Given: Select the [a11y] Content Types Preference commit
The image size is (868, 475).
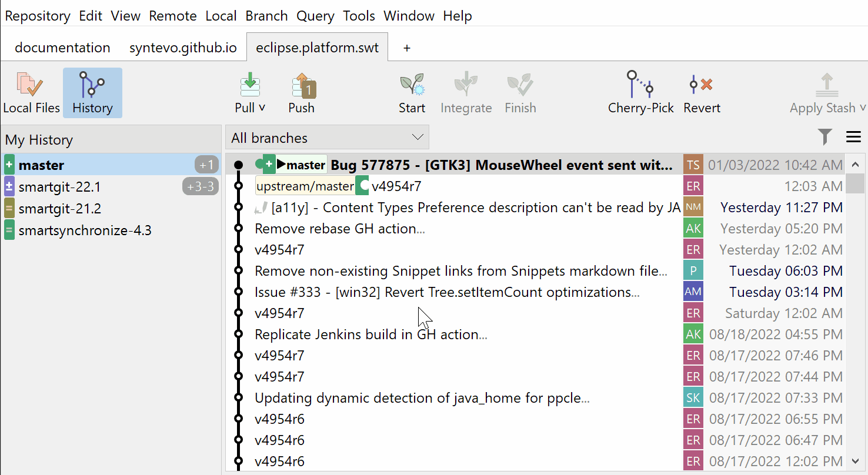Looking at the screenshot, I should tap(535, 208).
